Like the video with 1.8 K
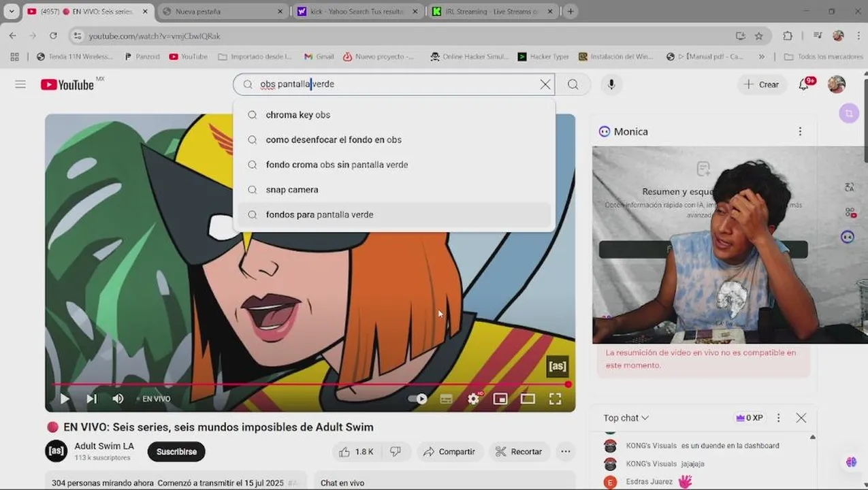Viewport: 868px width, 490px height. point(357,451)
